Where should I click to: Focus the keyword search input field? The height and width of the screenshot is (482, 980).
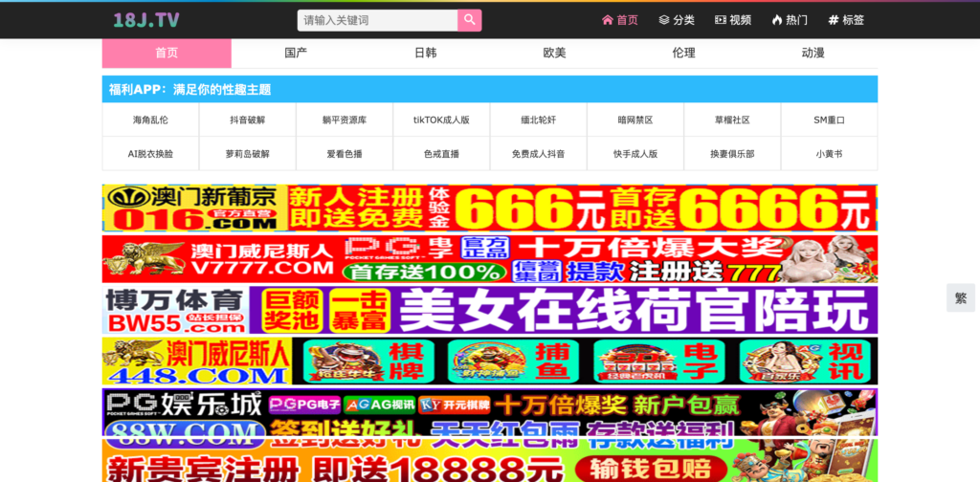pos(377,20)
